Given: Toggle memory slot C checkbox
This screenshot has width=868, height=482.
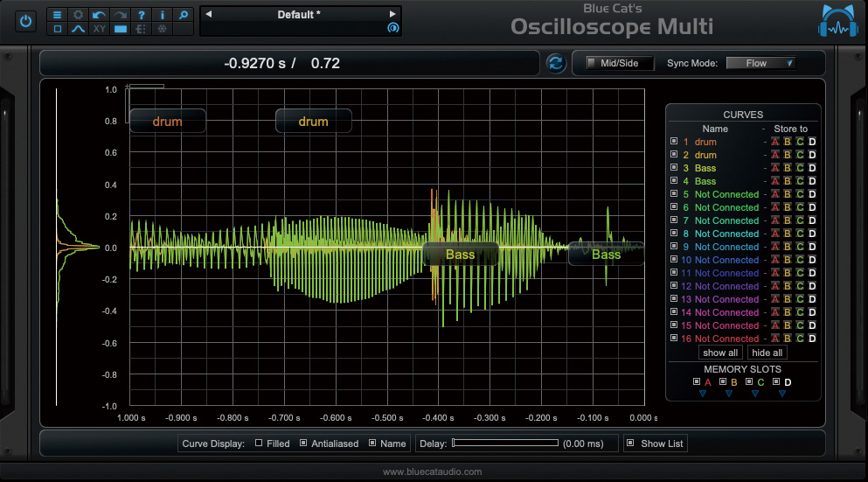Looking at the screenshot, I should [749, 381].
